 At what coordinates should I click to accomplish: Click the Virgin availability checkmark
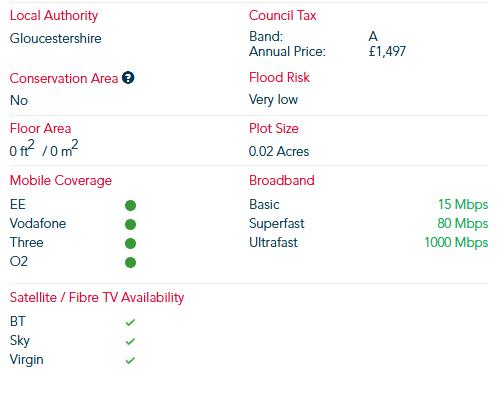click(130, 360)
